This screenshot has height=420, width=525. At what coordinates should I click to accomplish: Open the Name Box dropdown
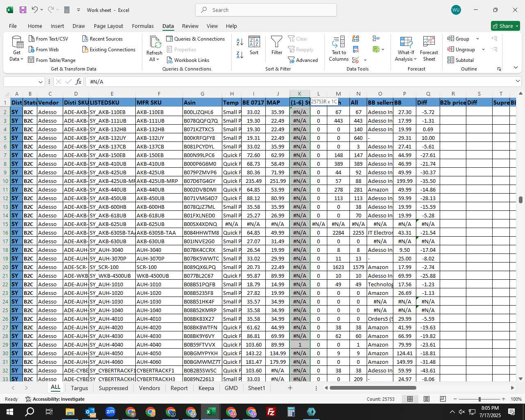40,82
